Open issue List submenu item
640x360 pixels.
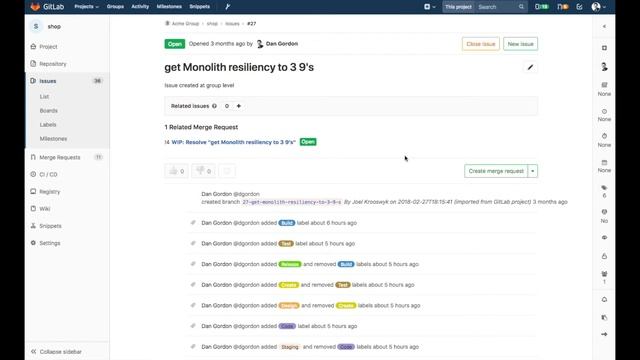point(44,97)
